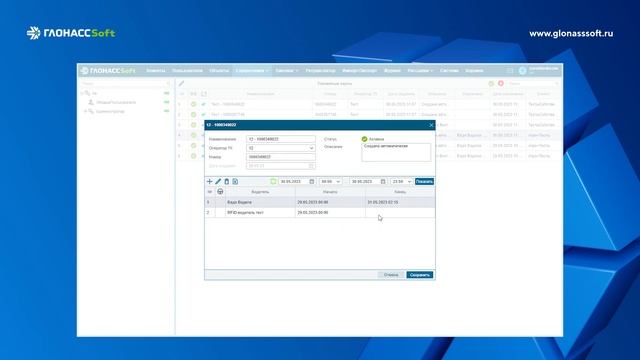This screenshot has width=640, height=360.
Task: Click calendar icon in creation date field
Action: point(311,166)
